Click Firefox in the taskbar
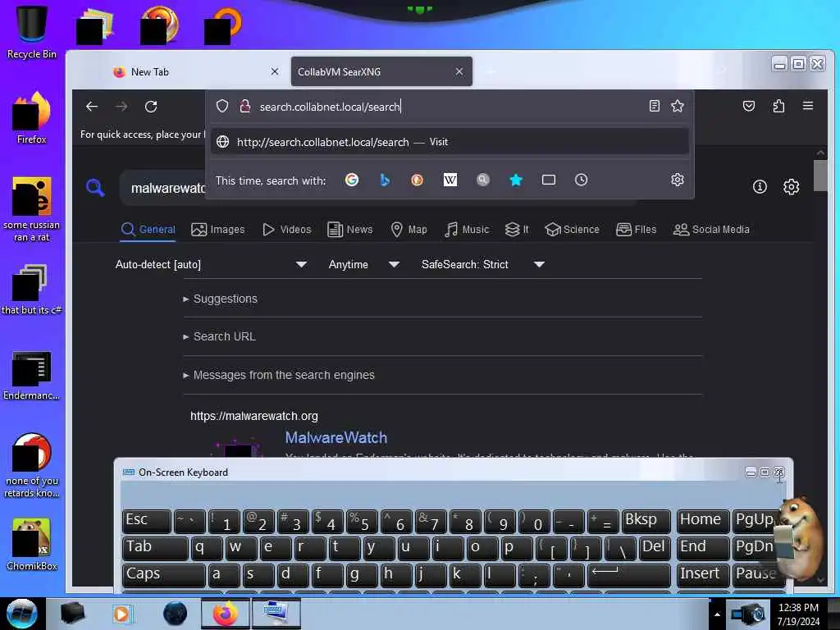Image resolution: width=840 pixels, height=630 pixels. click(226, 614)
